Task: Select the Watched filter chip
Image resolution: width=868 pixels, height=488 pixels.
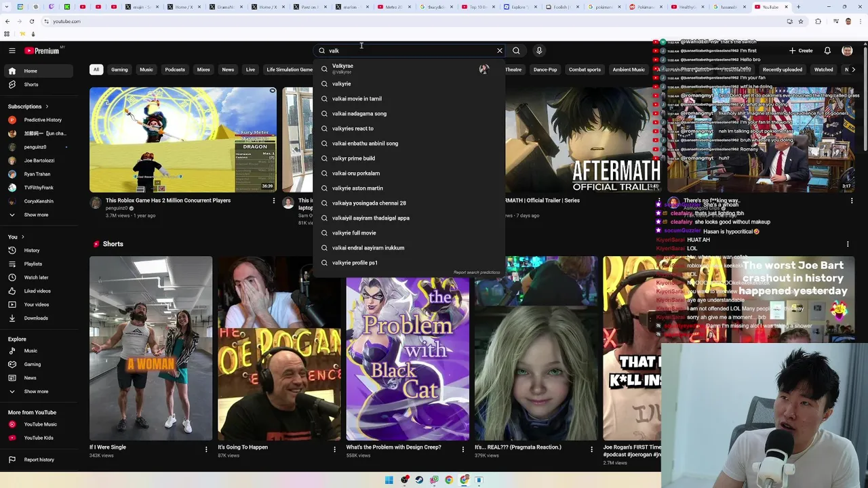Action: click(823, 69)
